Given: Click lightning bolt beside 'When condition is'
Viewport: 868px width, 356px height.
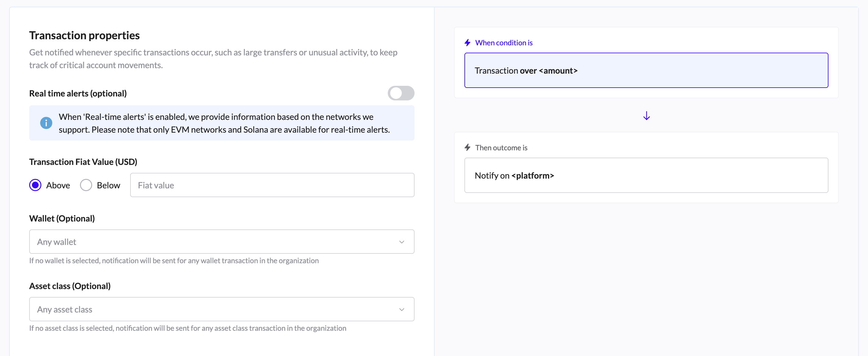Looking at the screenshot, I should click(467, 43).
